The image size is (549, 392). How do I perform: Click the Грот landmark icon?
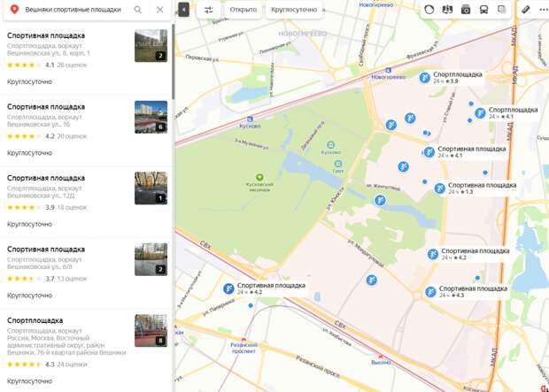pos(338,164)
